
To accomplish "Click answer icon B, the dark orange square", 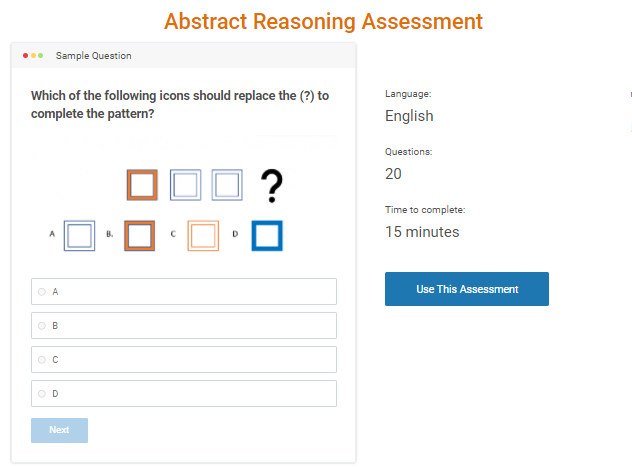I will [x=139, y=235].
